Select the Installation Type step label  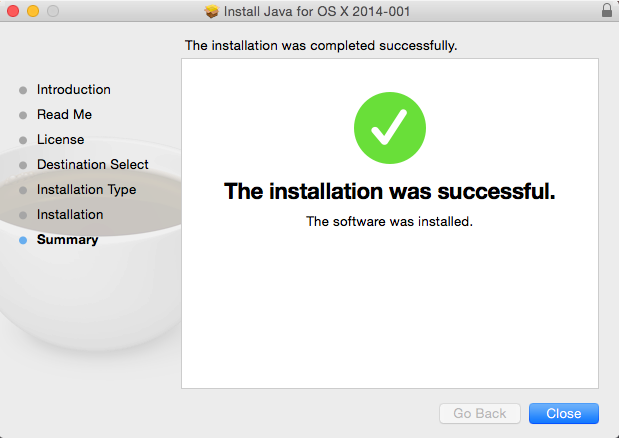(x=86, y=189)
